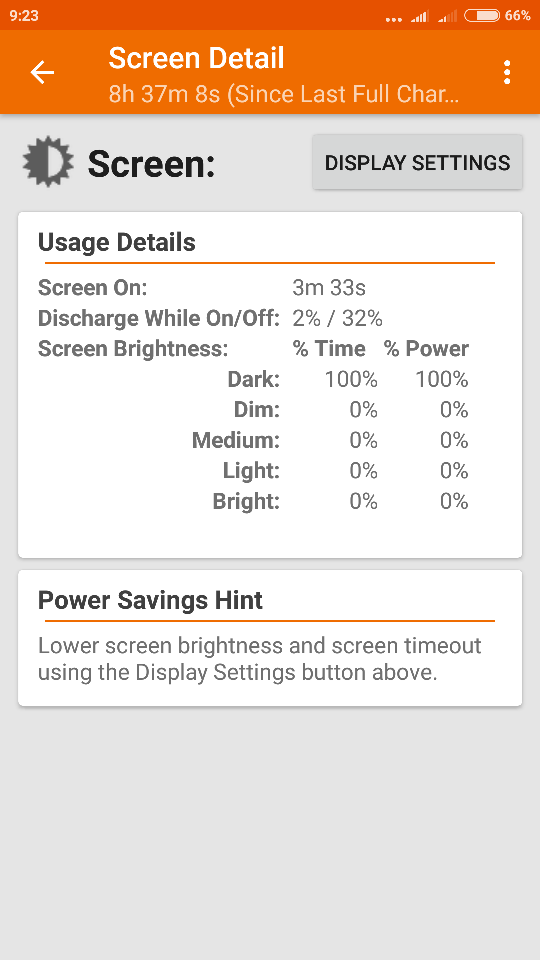Select the Power Savings Hint heading
540x960 pixels.
150,600
